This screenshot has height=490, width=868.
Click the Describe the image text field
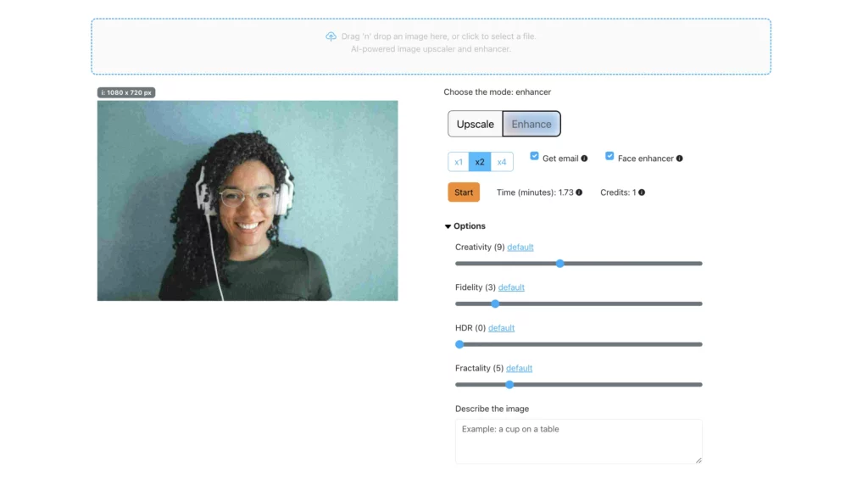pos(578,441)
